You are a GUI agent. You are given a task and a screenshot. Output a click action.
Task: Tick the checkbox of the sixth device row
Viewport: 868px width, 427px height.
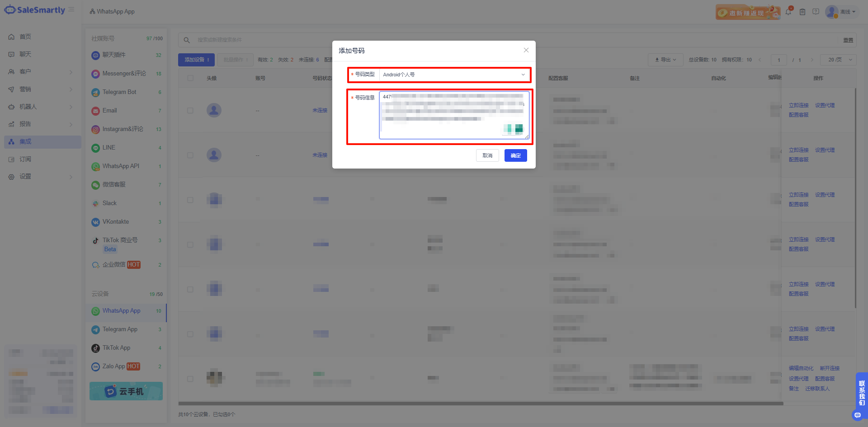point(190,334)
